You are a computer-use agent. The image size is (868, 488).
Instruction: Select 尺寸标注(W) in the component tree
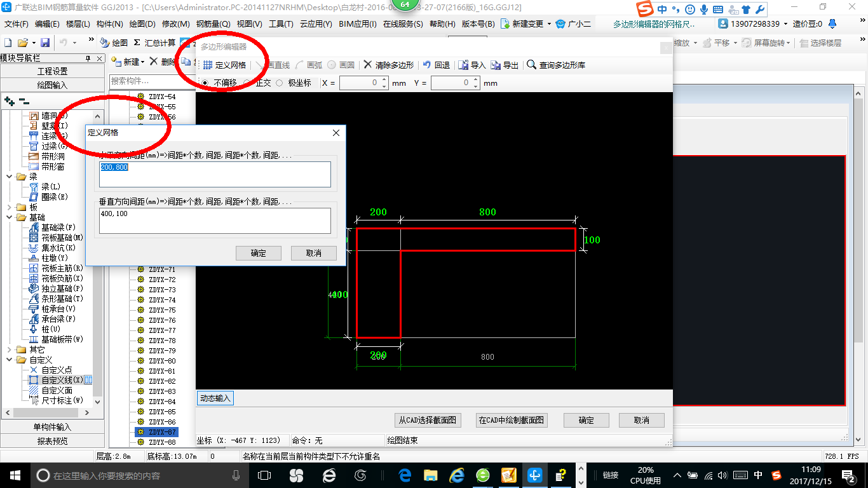coord(62,400)
